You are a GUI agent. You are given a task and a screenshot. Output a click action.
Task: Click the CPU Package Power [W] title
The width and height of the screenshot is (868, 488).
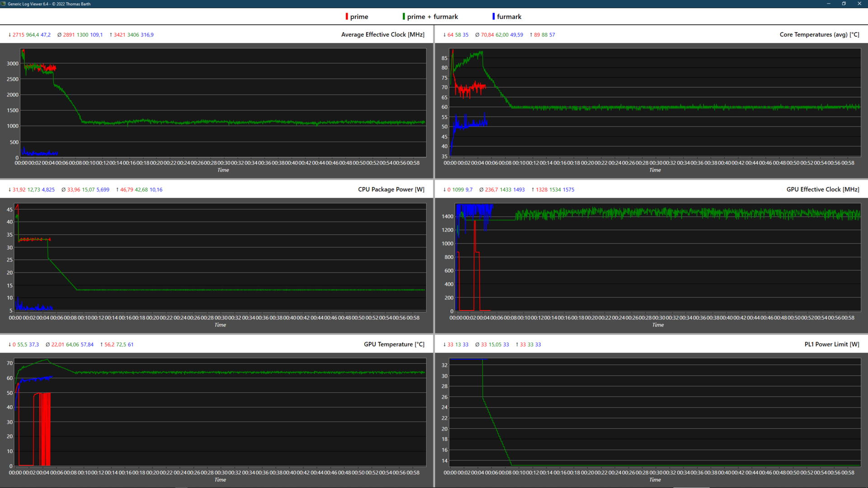(x=391, y=190)
